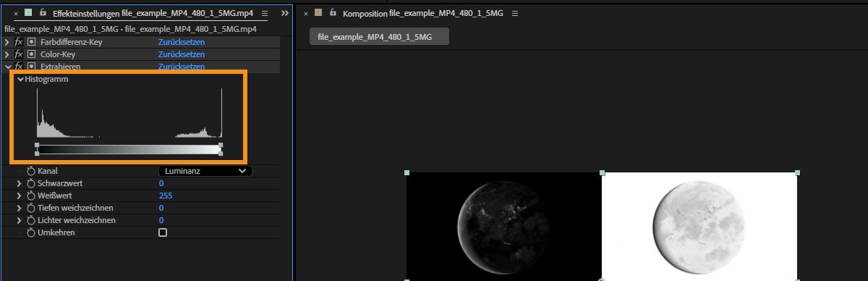This screenshot has height=281, width=868.
Task: Click the Farbdifferenz-Key effect name
Action: [x=71, y=42]
